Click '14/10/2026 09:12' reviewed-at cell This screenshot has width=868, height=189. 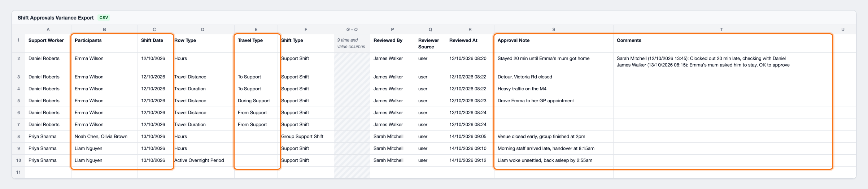pos(470,160)
